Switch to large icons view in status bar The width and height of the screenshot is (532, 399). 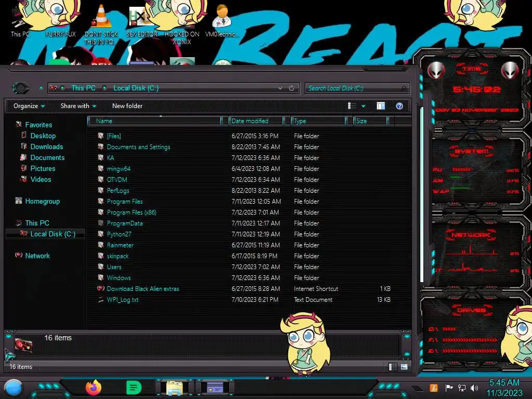[x=404, y=367]
